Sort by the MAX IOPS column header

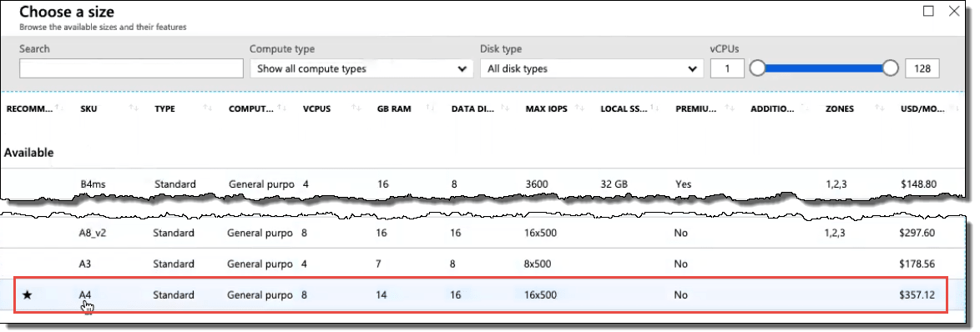pos(546,108)
